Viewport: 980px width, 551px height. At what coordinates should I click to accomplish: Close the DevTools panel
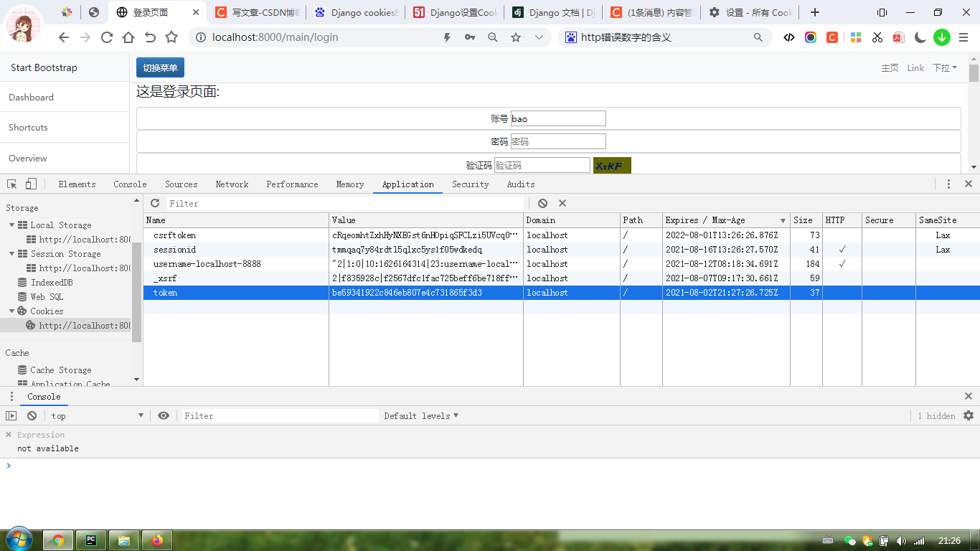969,184
